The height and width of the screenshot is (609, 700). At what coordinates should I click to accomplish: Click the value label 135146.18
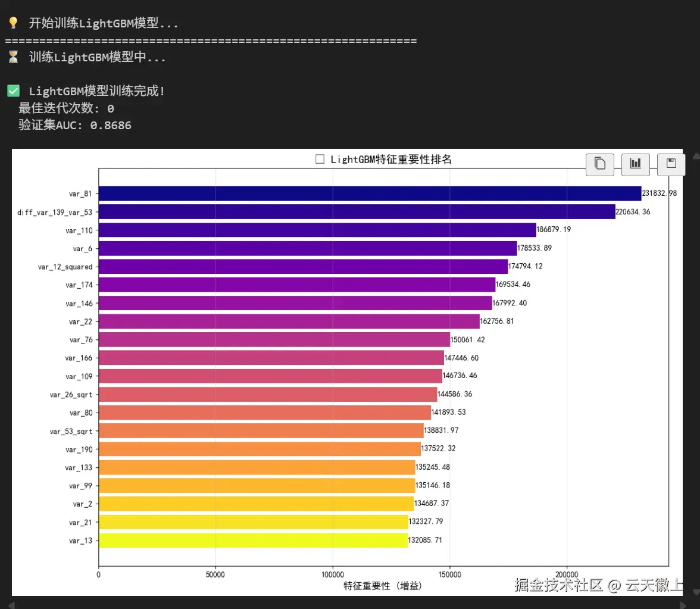pyautogui.click(x=433, y=485)
